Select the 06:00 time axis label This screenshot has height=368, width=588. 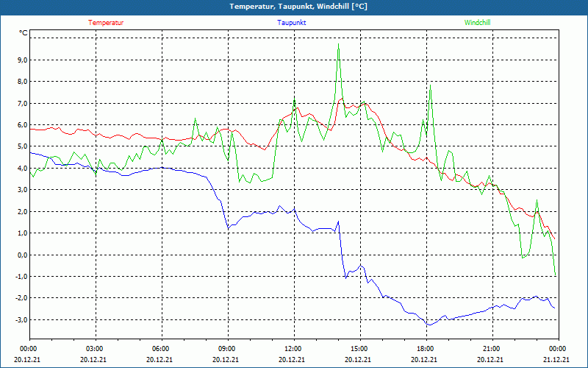click(161, 349)
